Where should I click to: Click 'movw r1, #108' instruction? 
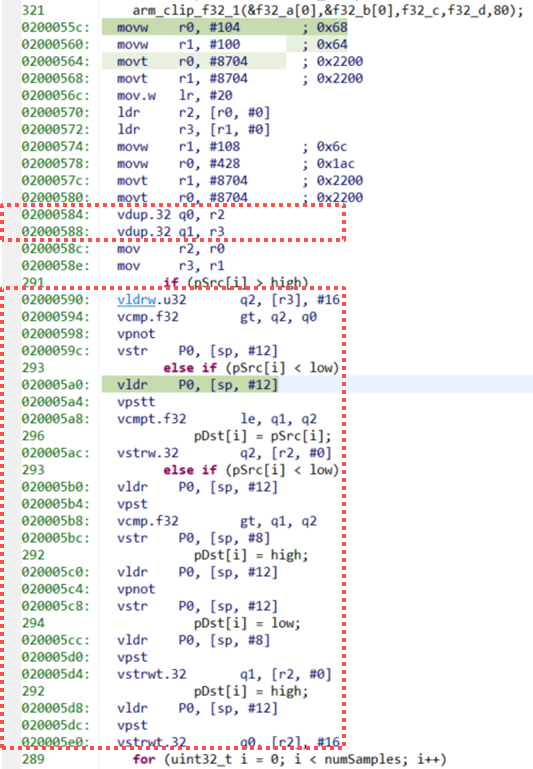pyautogui.click(x=178, y=147)
